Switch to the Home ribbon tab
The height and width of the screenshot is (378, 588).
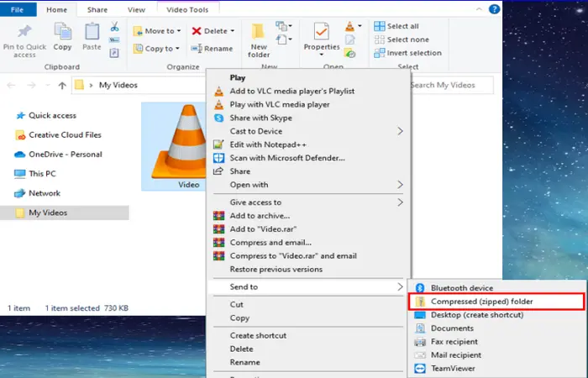click(56, 10)
